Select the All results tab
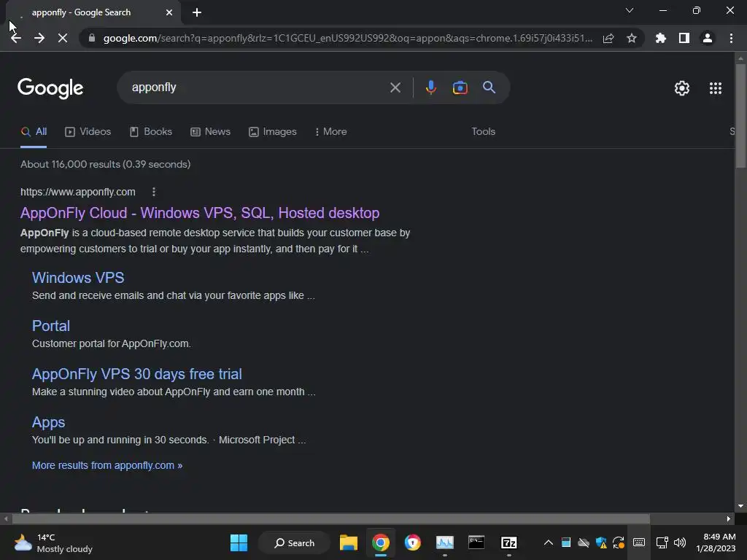The height and width of the screenshot is (560, 747). click(x=34, y=131)
